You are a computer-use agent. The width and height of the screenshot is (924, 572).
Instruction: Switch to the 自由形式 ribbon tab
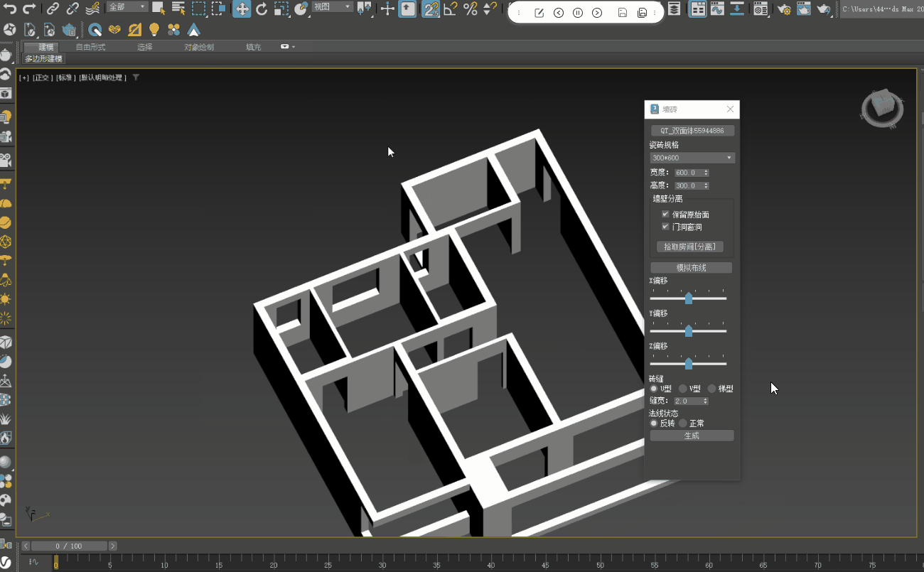(x=90, y=47)
